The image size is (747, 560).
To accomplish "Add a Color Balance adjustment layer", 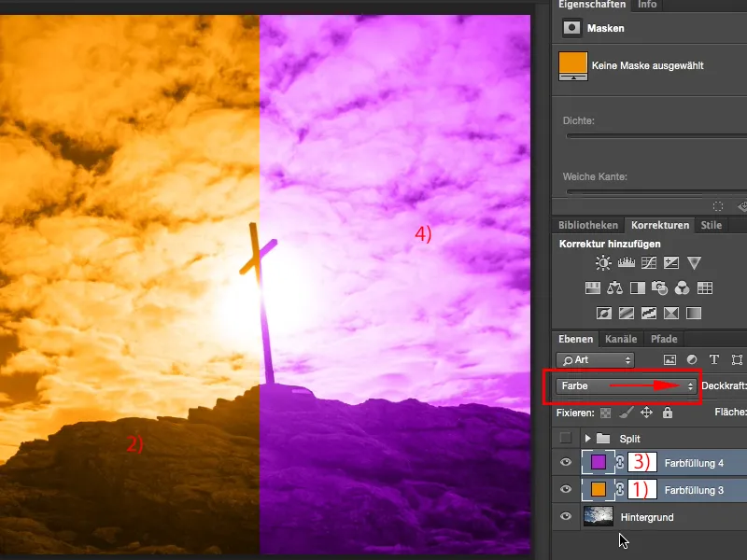I will 614,287.
